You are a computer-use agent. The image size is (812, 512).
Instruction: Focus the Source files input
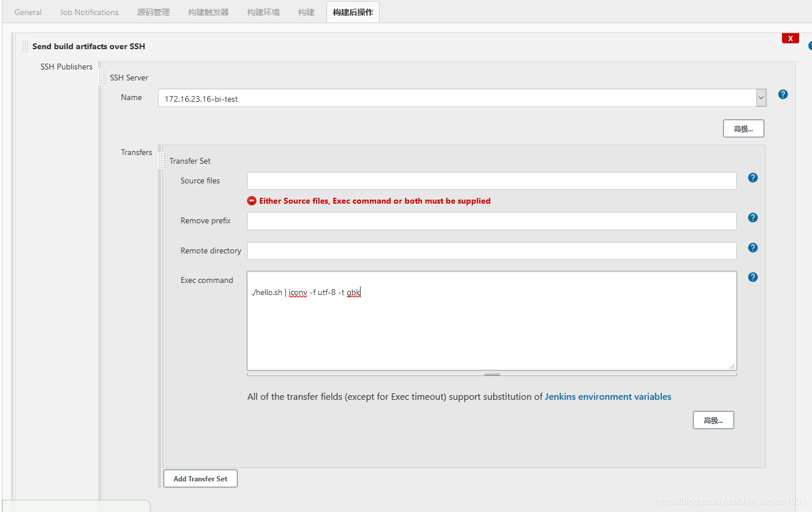(491, 181)
